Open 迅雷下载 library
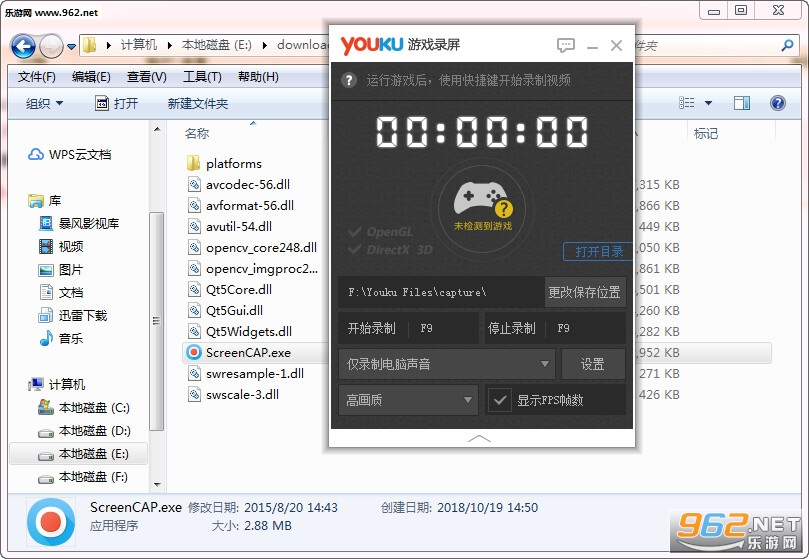809x559 pixels. click(x=73, y=315)
